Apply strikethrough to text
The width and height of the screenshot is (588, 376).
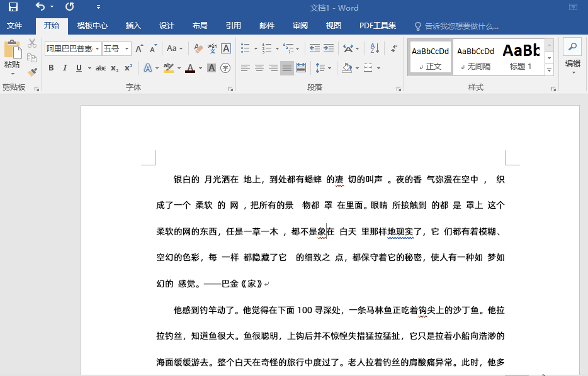[102, 67]
